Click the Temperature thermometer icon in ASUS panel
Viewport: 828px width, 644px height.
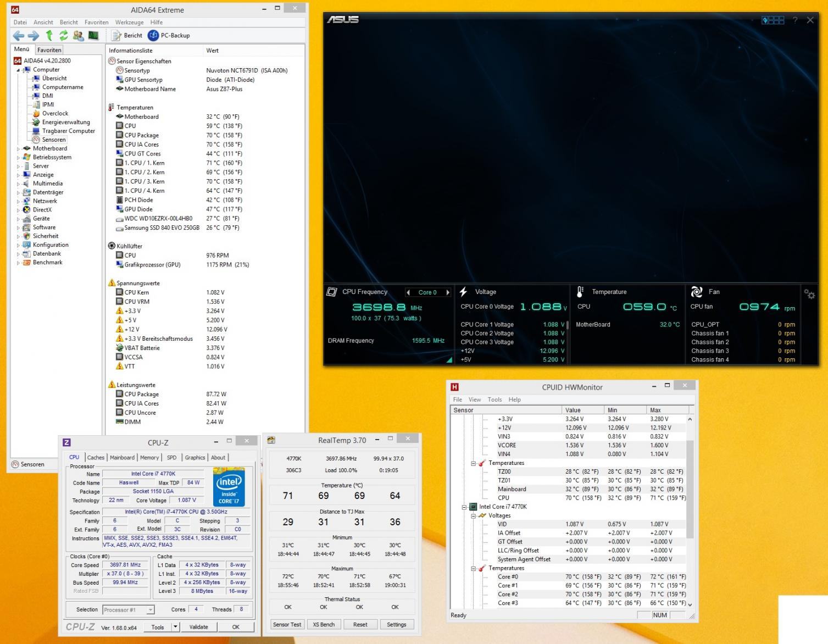580,292
